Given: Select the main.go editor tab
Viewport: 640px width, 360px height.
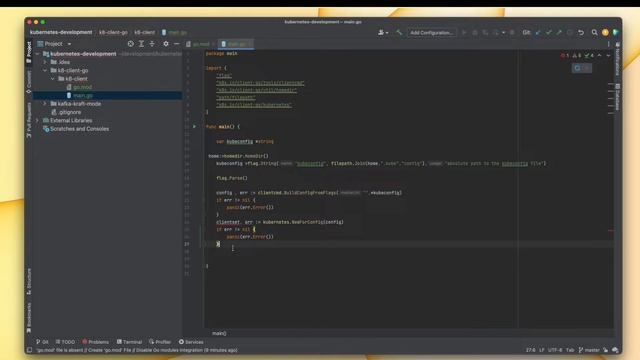Looking at the screenshot, I should pyautogui.click(x=236, y=44).
